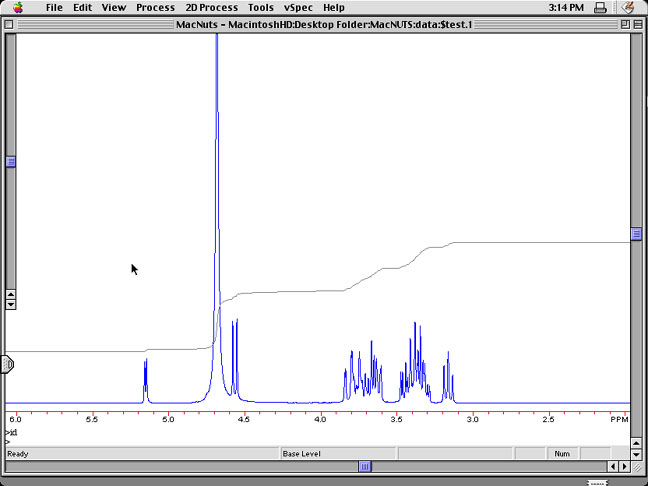Click the printer icon in menu bar
This screenshot has width=648, height=486.
[x=600, y=7]
